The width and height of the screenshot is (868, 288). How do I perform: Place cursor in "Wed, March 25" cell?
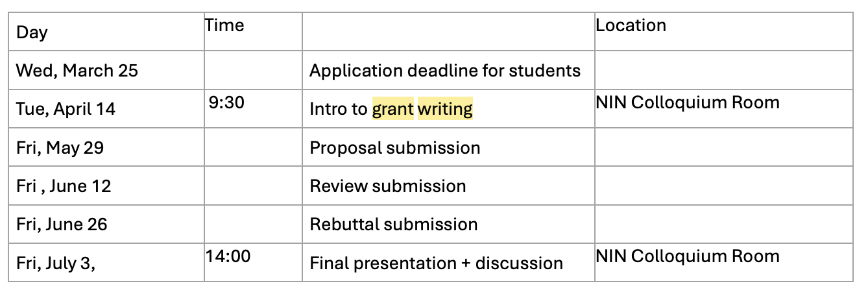click(x=77, y=70)
